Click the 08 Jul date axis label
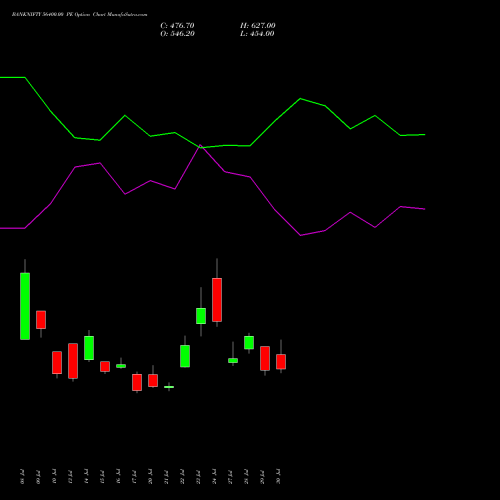 [22, 477]
